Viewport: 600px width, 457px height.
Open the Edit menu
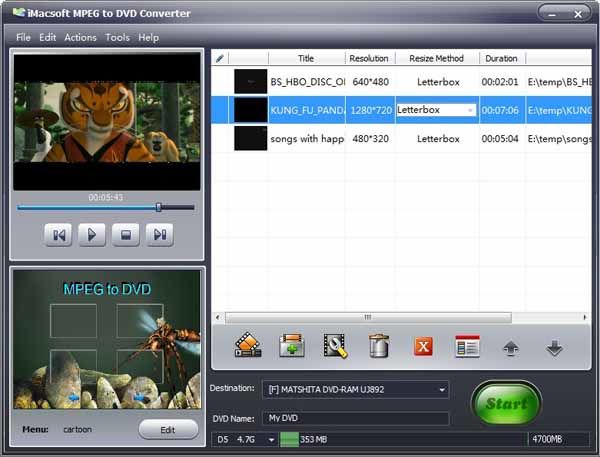47,38
